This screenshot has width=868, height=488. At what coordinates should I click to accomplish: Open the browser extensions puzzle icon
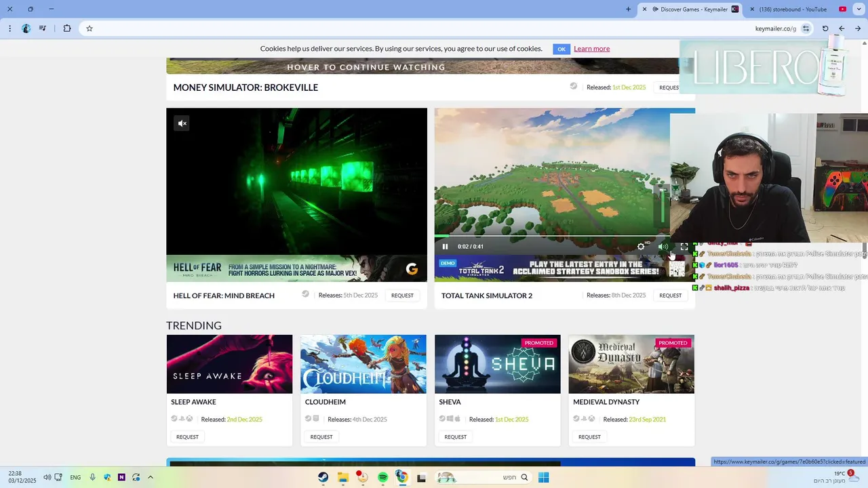(66, 28)
